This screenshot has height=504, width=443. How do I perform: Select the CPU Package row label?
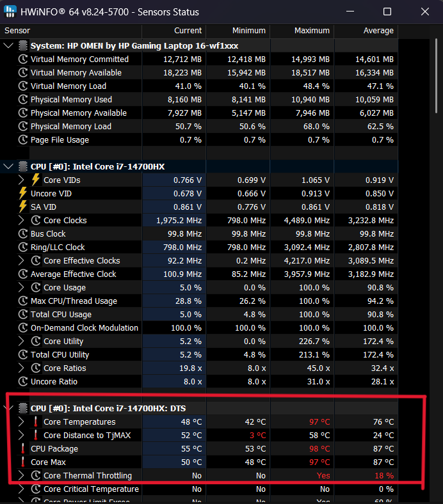tap(54, 449)
